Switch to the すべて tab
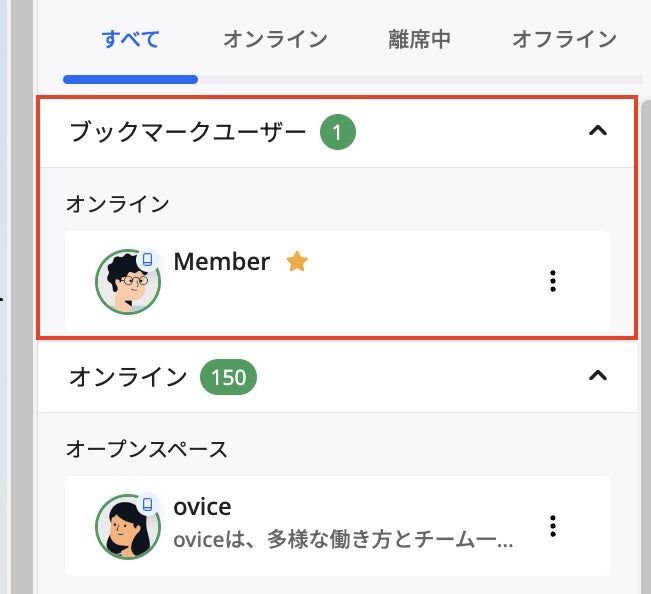Image resolution: width=651 pixels, height=594 pixels. (x=131, y=40)
